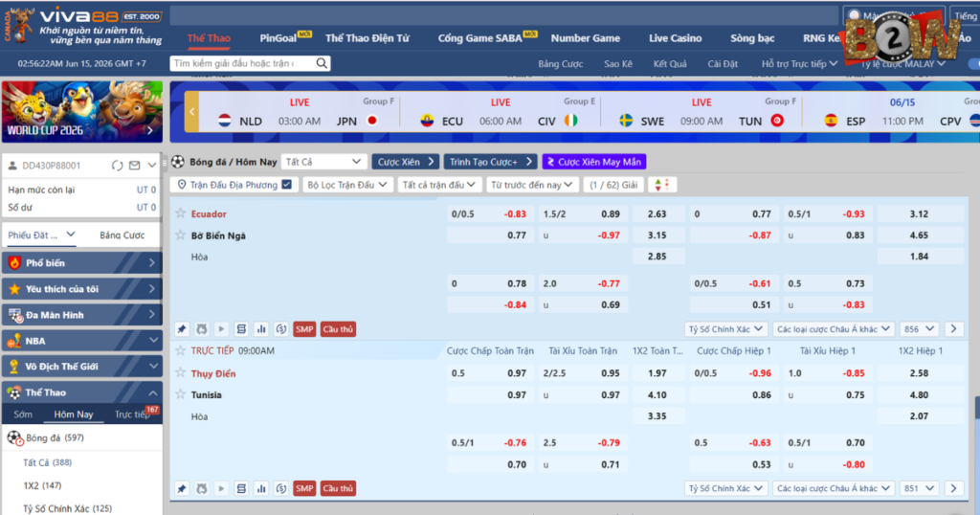Click the tournament search input field
This screenshot has width=980, height=515.
(x=242, y=63)
